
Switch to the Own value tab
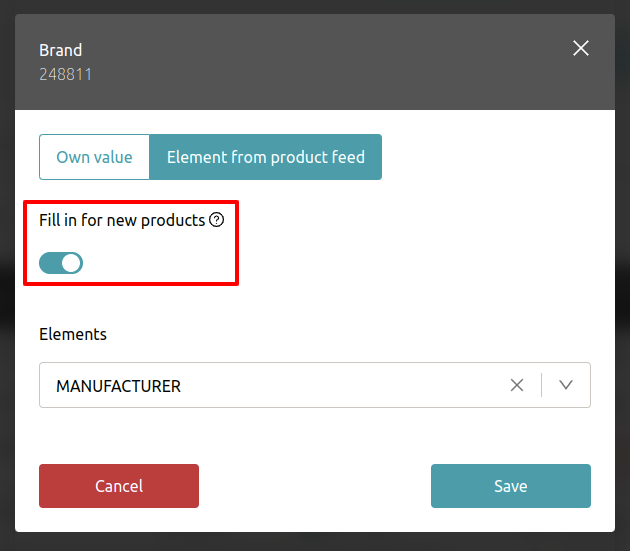(x=94, y=157)
